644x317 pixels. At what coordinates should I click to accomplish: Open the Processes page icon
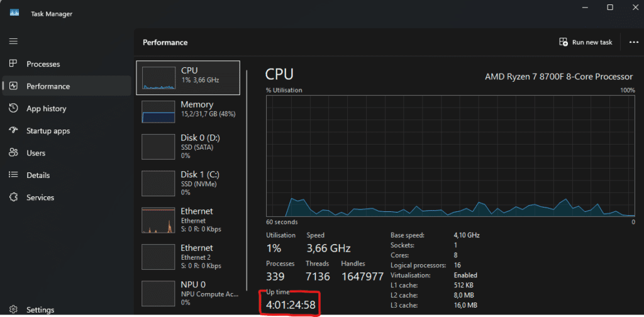[x=13, y=64]
